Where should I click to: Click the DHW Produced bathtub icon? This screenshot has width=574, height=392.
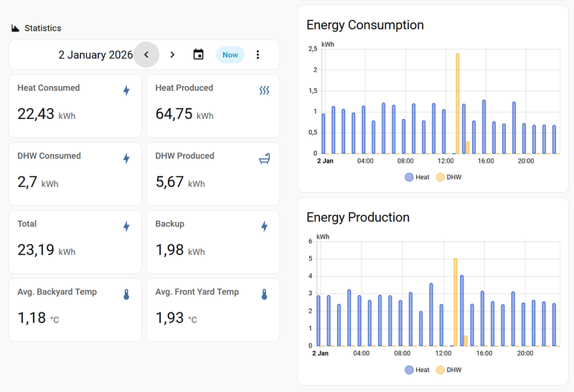[264, 159]
